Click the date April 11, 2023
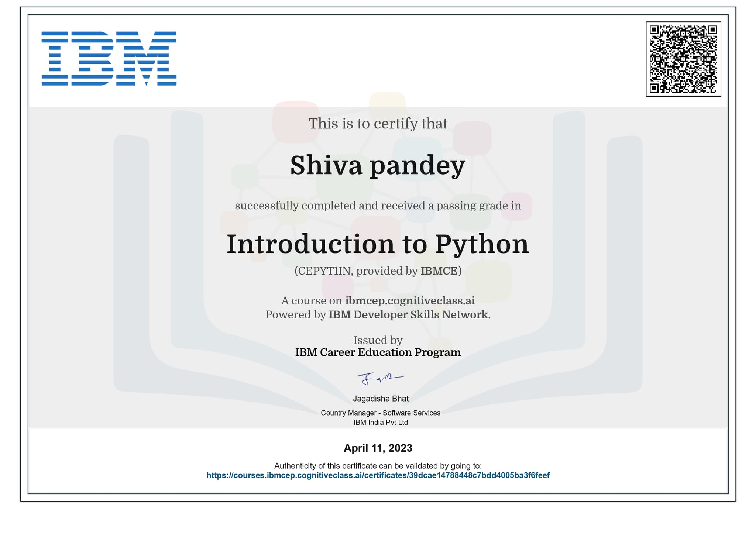This screenshot has height=534, width=756. pyautogui.click(x=378, y=448)
